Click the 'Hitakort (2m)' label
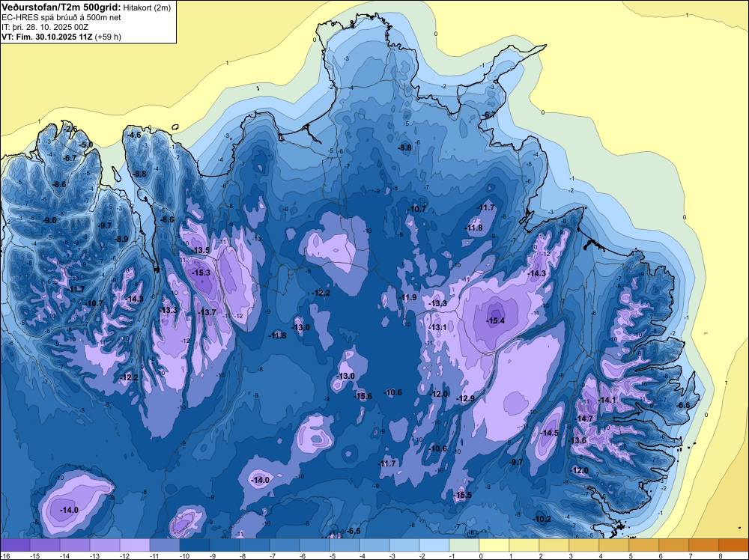The image size is (749, 560). 147,7
